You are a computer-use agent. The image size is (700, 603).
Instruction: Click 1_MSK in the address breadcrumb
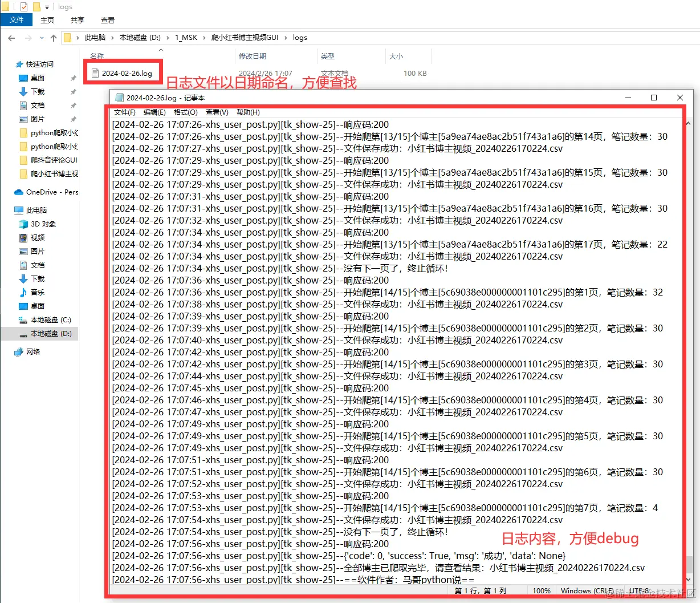pyautogui.click(x=186, y=38)
